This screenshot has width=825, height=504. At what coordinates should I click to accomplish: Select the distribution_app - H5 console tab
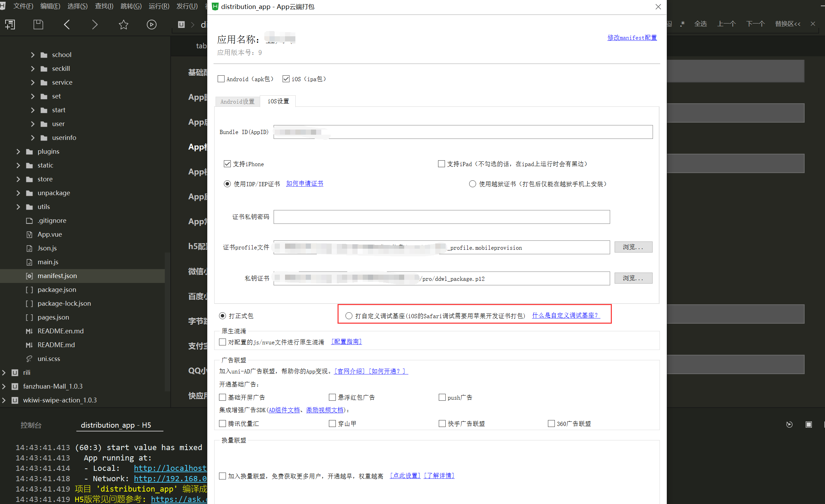click(x=116, y=425)
